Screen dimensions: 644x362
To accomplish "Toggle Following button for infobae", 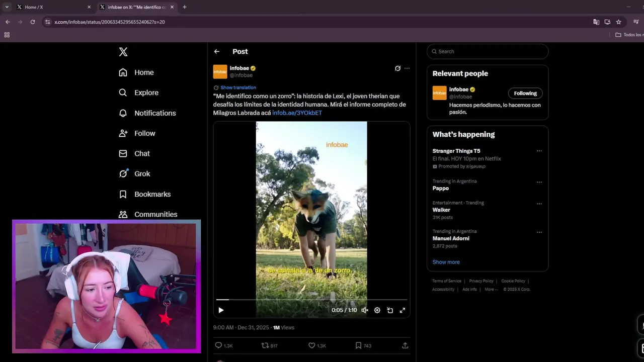I will (525, 93).
